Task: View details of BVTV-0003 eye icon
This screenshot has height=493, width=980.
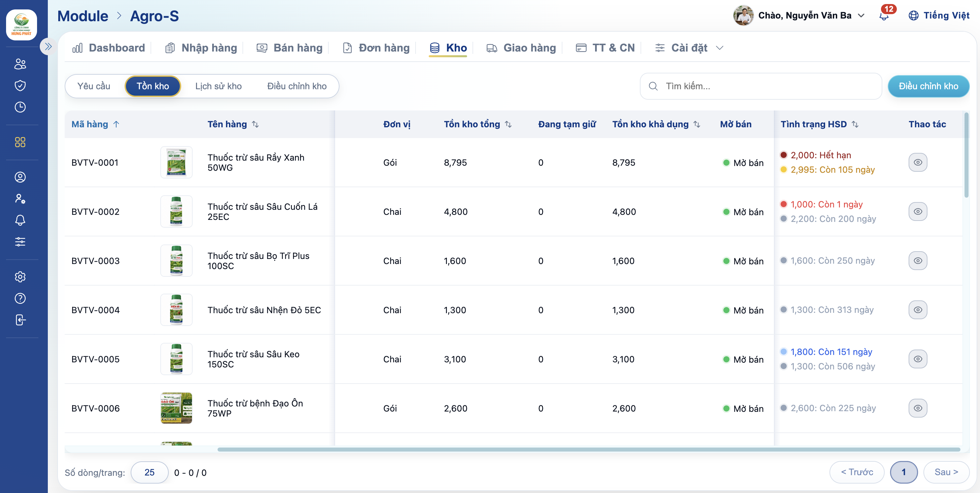Action: (918, 261)
